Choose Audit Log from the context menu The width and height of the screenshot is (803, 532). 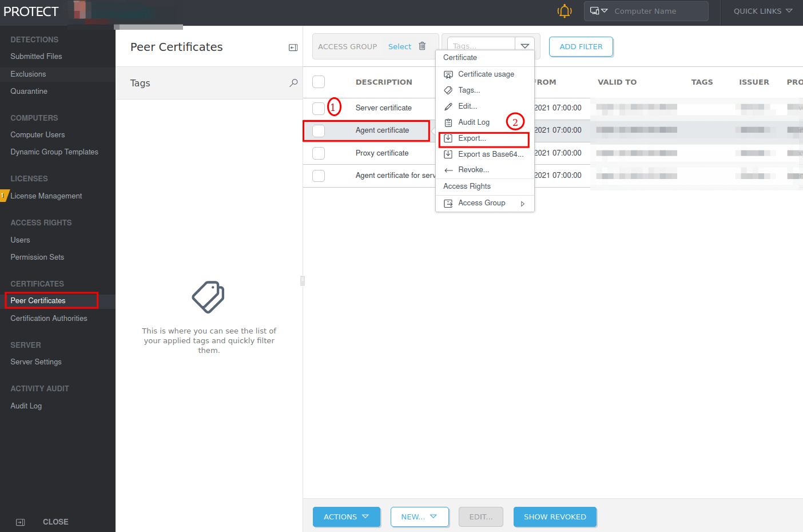473,122
